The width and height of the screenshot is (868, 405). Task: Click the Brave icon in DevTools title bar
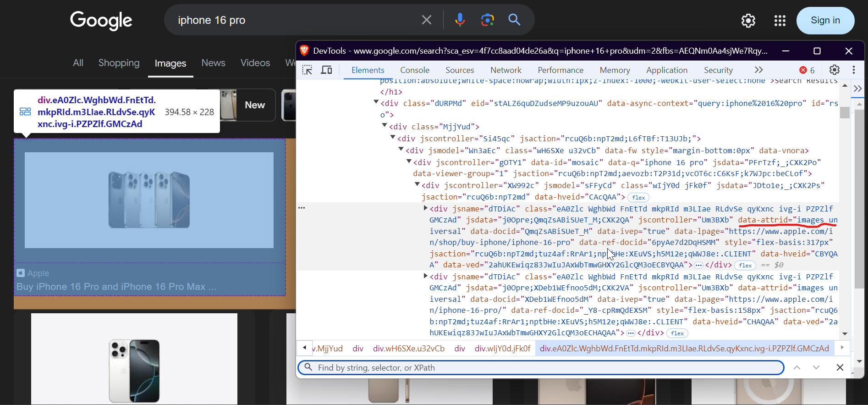pos(304,50)
